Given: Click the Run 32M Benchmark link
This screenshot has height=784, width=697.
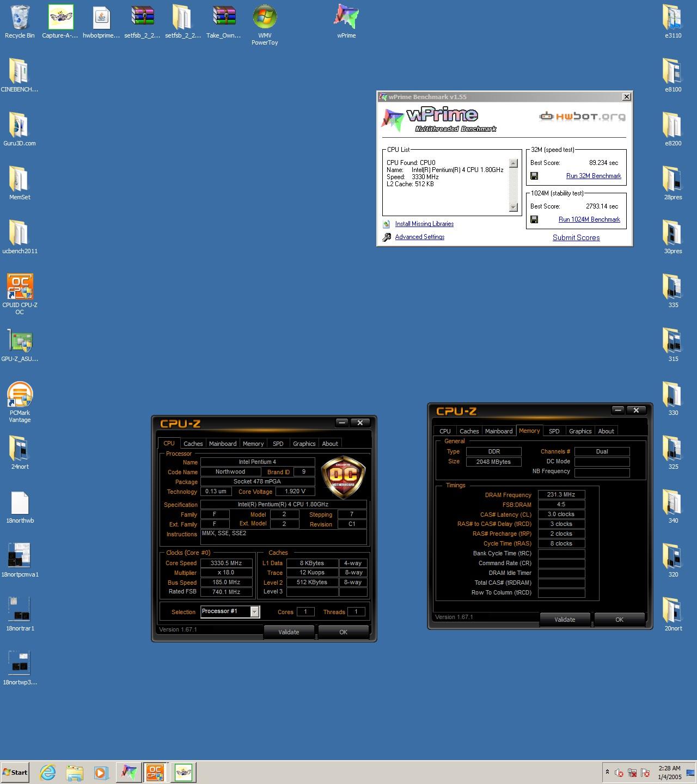Looking at the screenshot, I should [594, 176].
